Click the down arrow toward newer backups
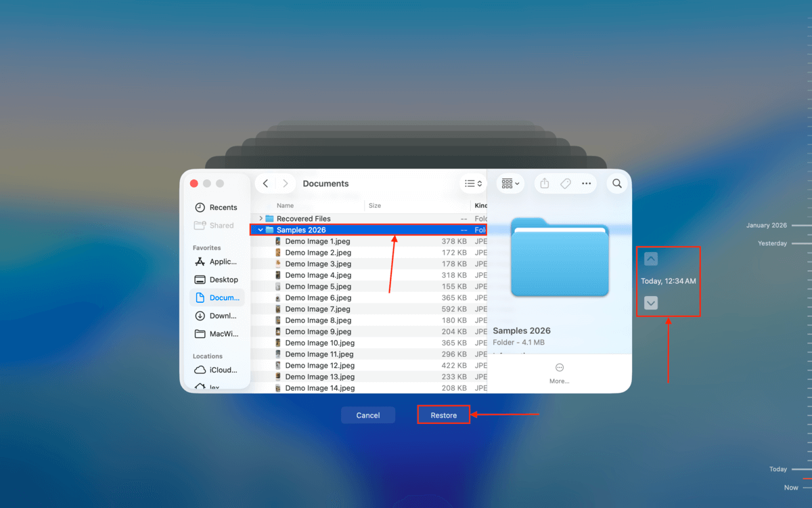The height and width of the screenshot is (508, 812). [650, 303]
